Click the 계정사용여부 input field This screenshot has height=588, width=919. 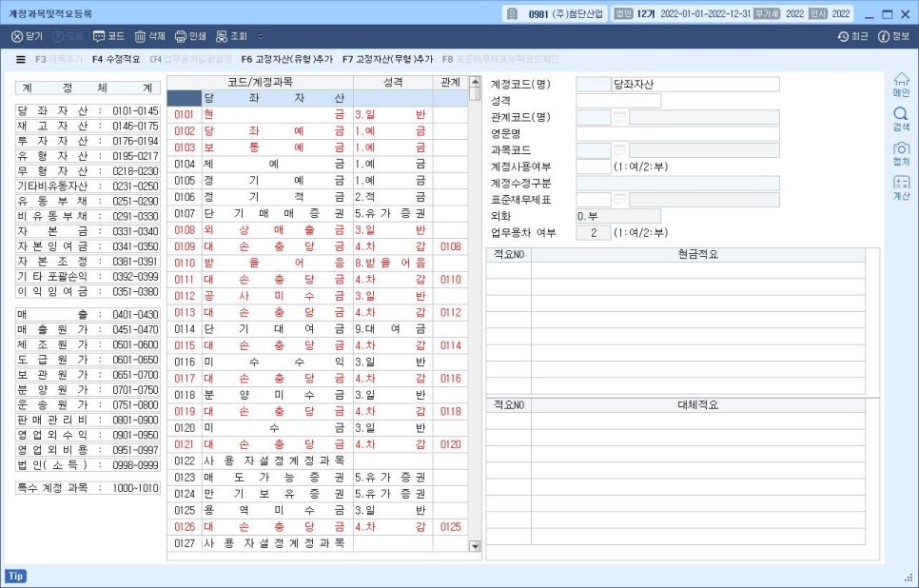pos(593,167)
